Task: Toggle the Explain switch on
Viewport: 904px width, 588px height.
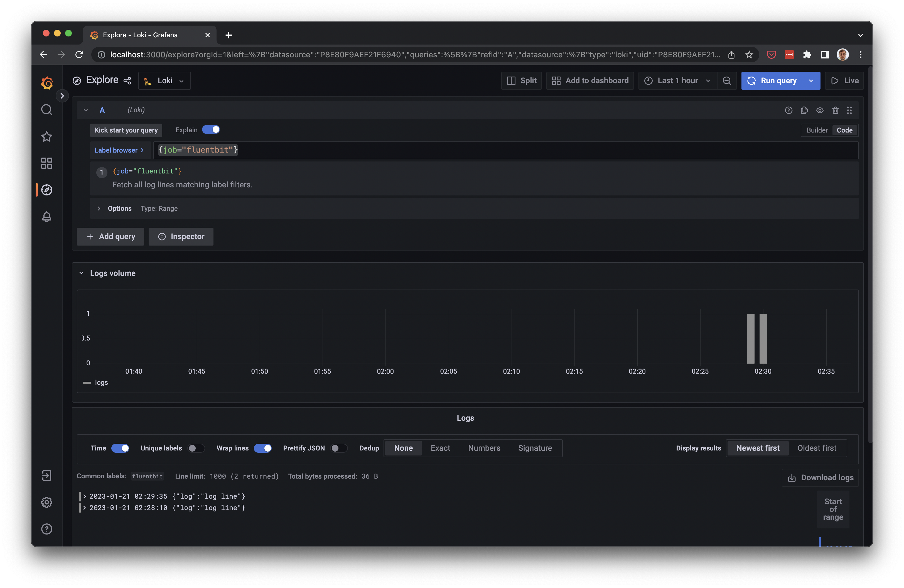Action: pyautogui.click(x=211, y=130)
